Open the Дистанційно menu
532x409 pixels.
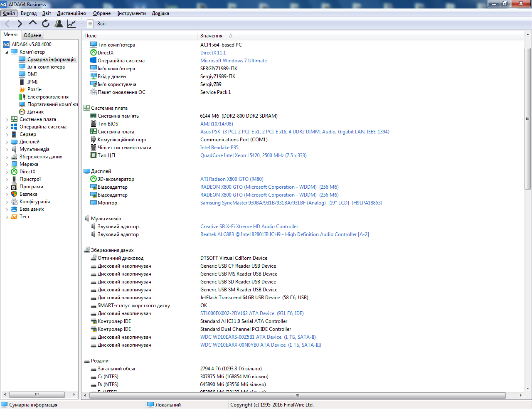click(x=71, y=13)
